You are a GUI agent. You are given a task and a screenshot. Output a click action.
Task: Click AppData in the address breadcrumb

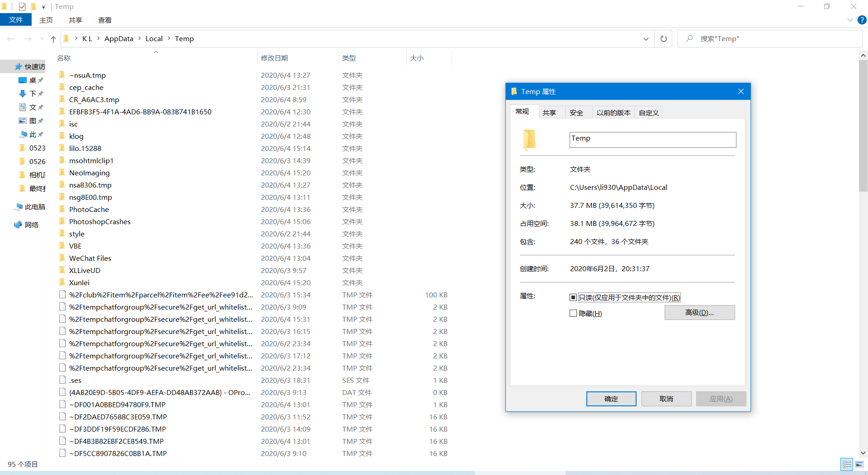(x=119, y=39)
